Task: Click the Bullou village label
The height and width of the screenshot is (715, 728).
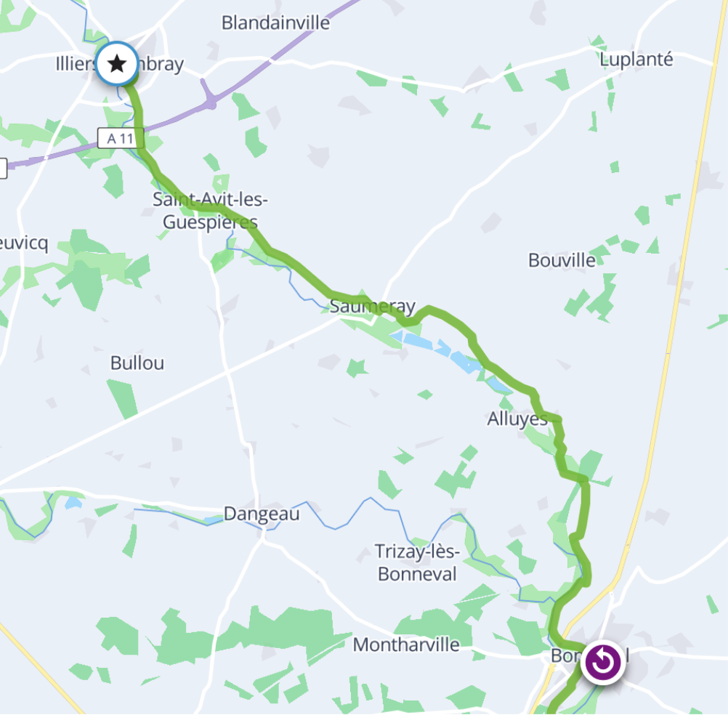Action: (x=137, y=363)
